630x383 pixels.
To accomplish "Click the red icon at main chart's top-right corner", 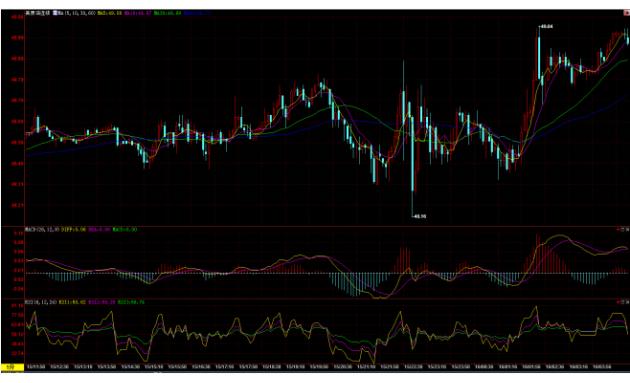I will click(626, 13).
